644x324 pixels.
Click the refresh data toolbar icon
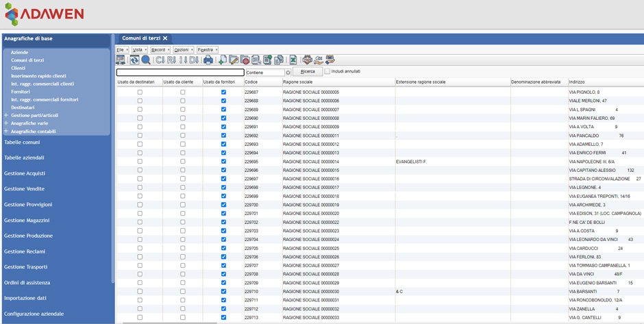pyautogui.click(x=134, y=60)
